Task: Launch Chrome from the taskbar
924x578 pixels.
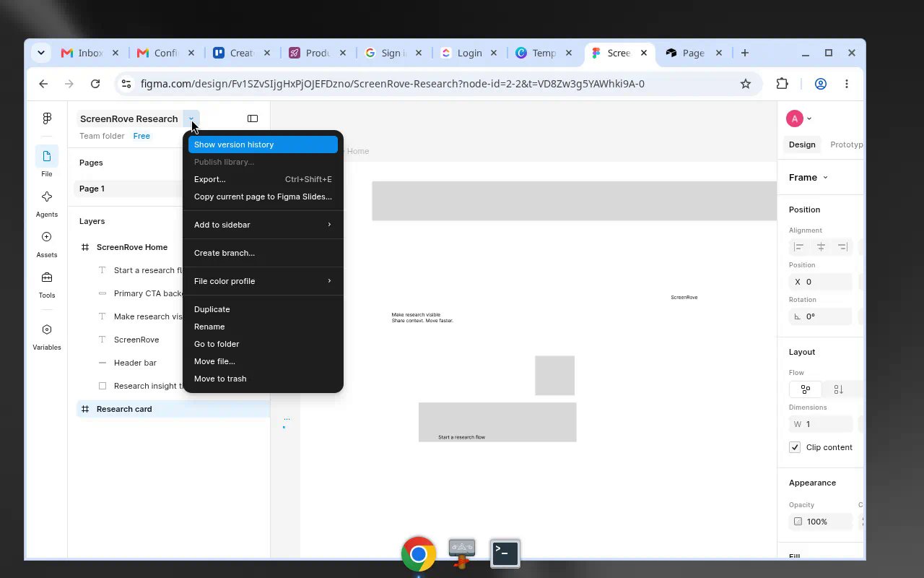Action: coord(419,554)
